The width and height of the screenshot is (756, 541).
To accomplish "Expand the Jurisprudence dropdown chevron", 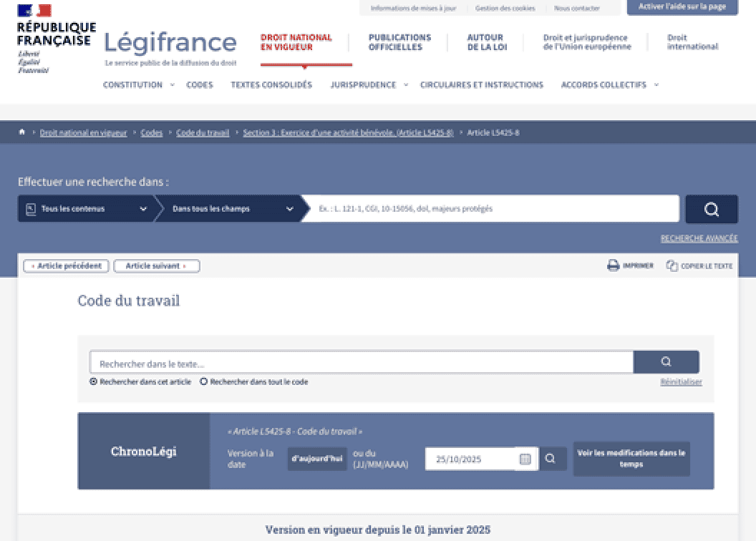I will coord(406,84).
